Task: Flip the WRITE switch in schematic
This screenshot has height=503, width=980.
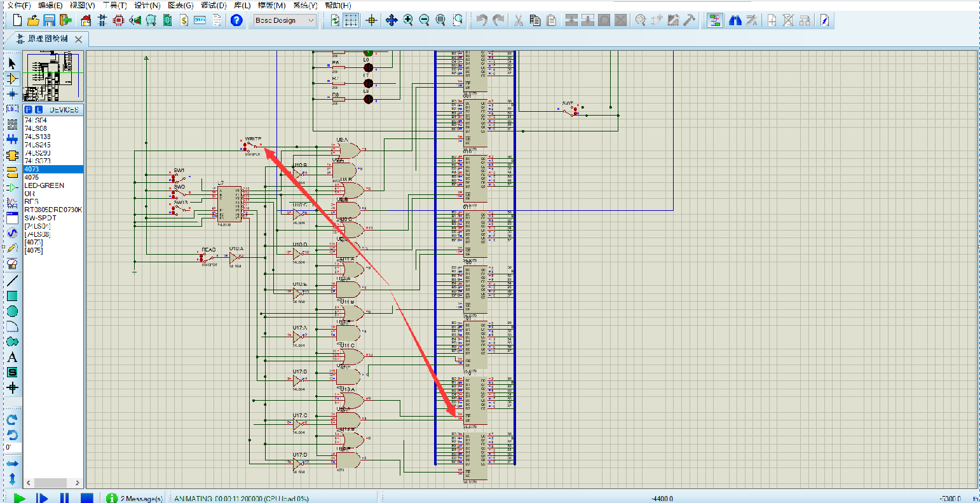Action: pos(250,146)
